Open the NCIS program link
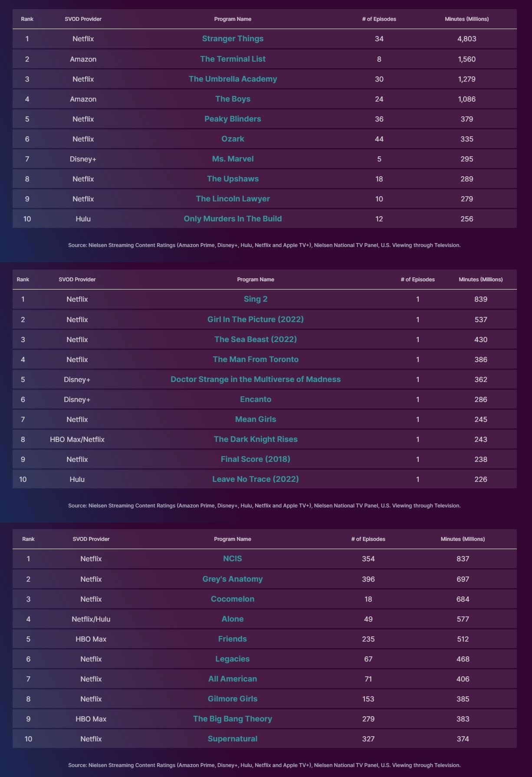 click(x=232, y=559)
